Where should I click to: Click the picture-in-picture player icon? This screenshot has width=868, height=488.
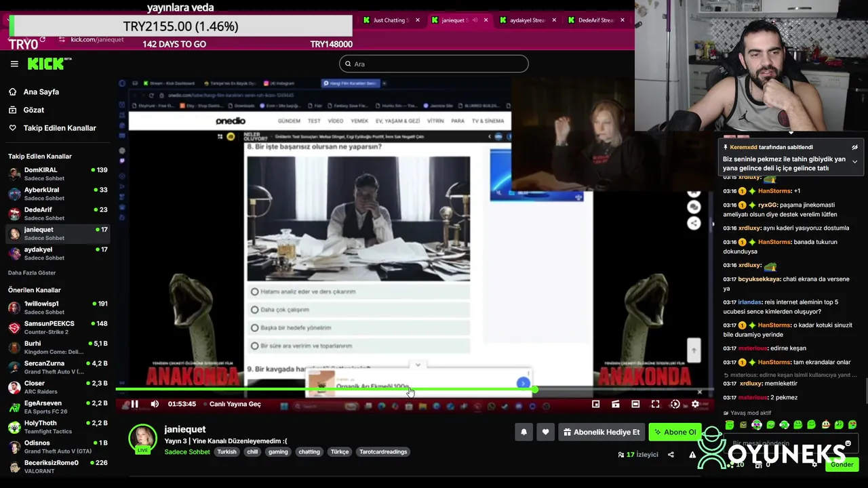point(595,404)
